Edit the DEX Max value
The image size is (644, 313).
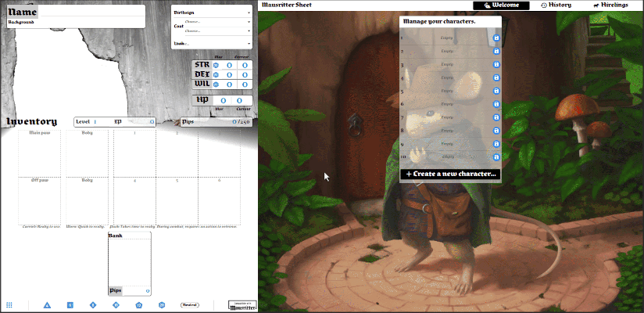coord(229,75)
